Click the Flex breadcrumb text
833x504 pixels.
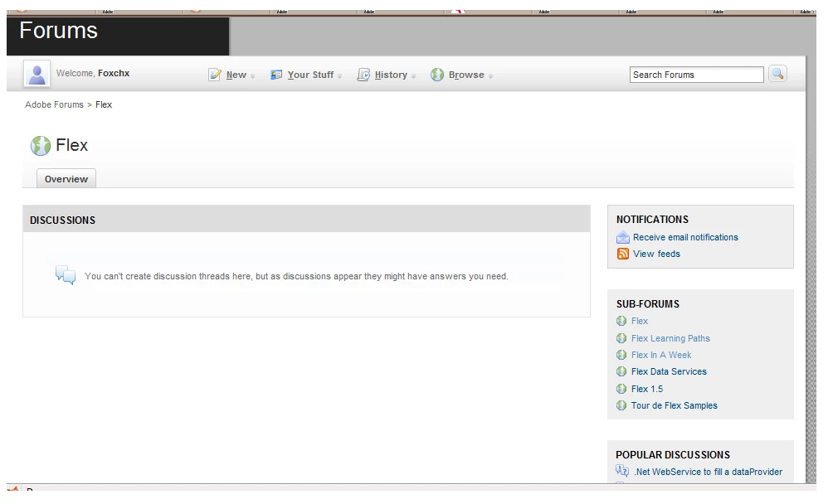(104, 104)
